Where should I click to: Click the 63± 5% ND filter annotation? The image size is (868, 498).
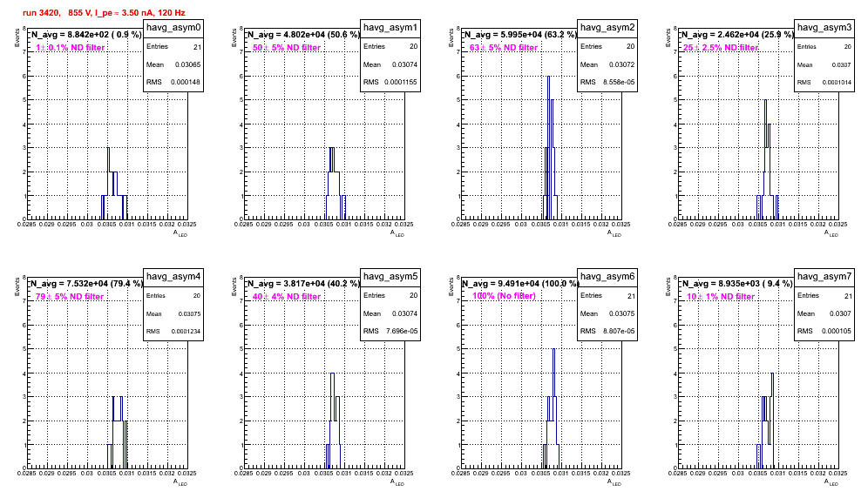[504, 48]
